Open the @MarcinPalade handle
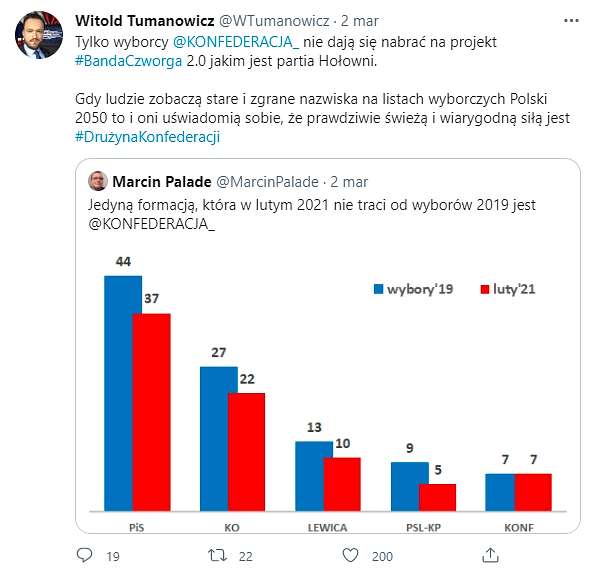Image resolution: width=596 pixels, height=568 pixels. [267, 182]
